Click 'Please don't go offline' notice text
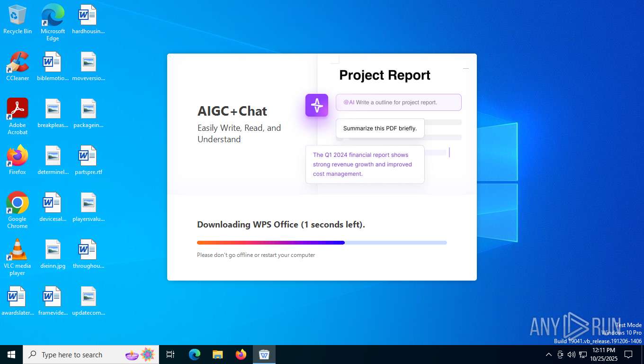 point(256,255)
